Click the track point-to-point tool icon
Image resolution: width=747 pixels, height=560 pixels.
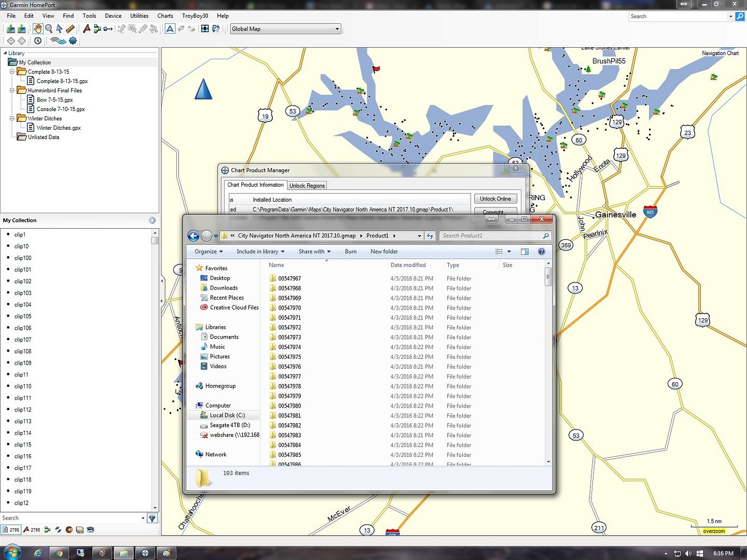tap(108, 29)
